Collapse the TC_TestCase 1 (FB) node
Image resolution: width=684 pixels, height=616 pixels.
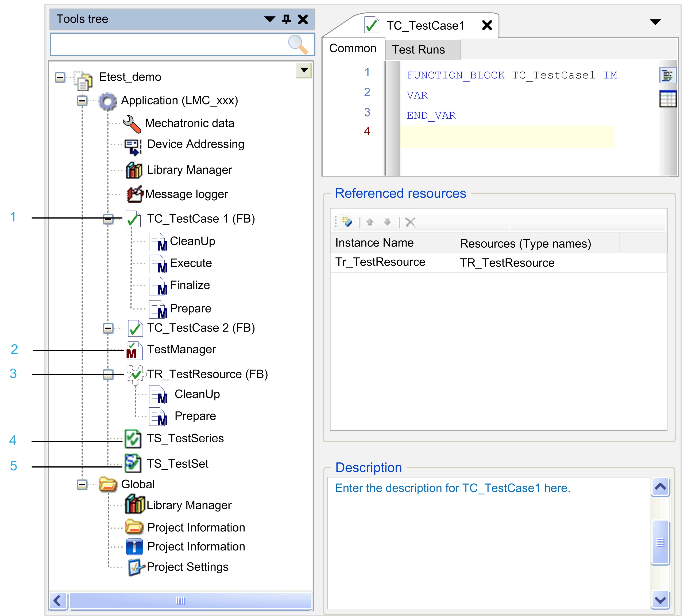pos(108,219)
